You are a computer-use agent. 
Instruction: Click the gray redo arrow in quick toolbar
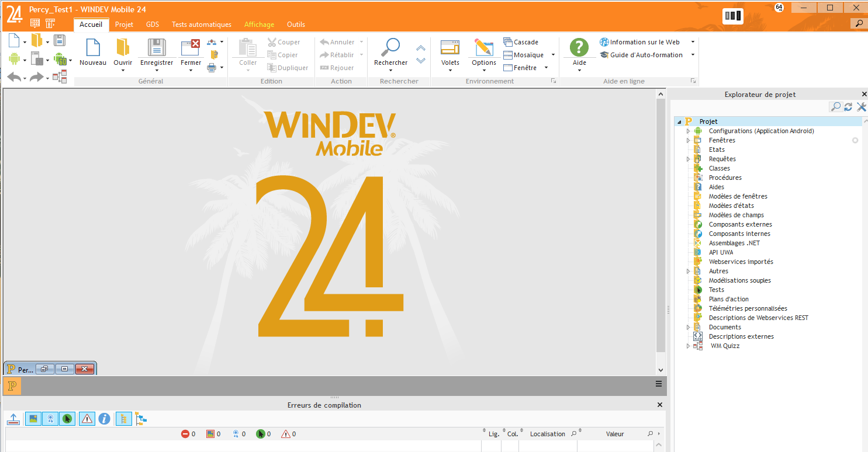37,77
